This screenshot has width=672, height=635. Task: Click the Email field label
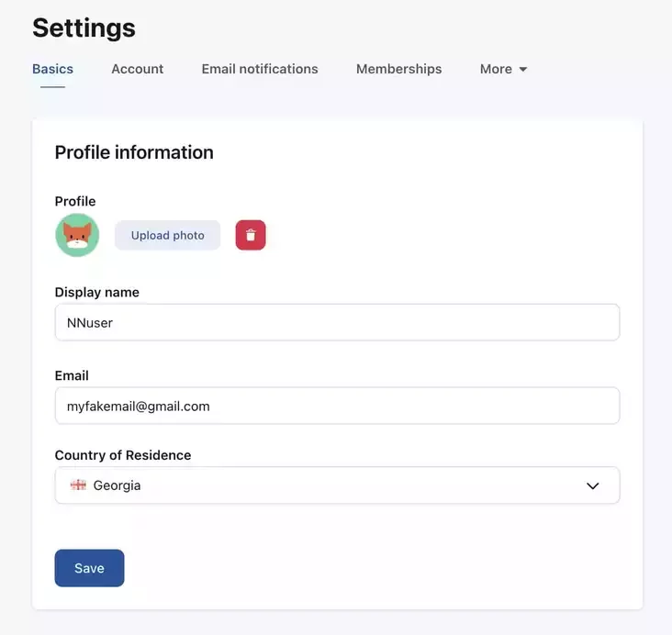point(72,375)
